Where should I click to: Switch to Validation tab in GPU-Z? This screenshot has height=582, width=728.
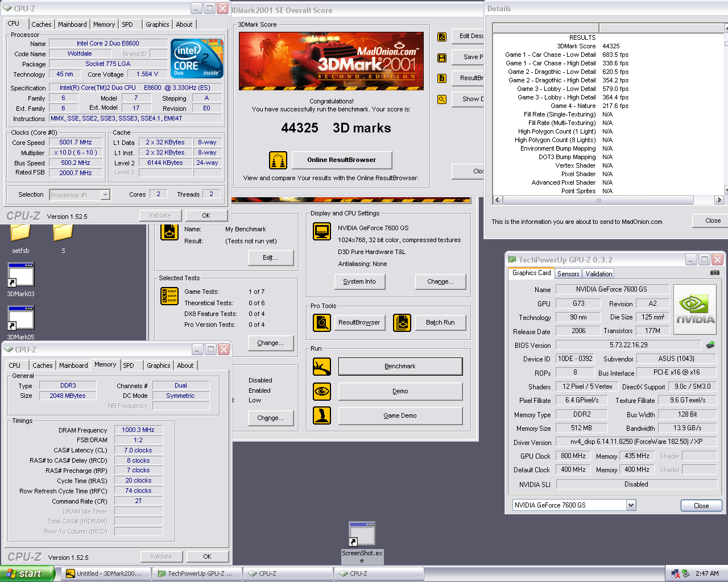(599, 274)
